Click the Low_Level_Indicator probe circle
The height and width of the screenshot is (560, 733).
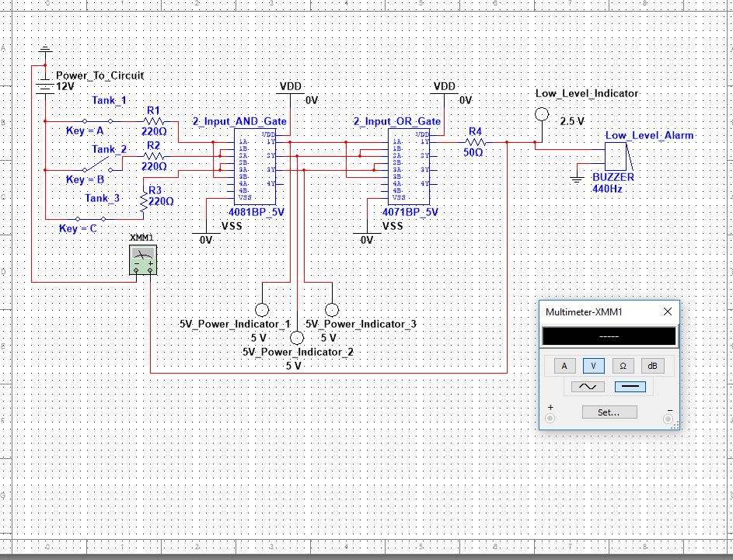543,114
